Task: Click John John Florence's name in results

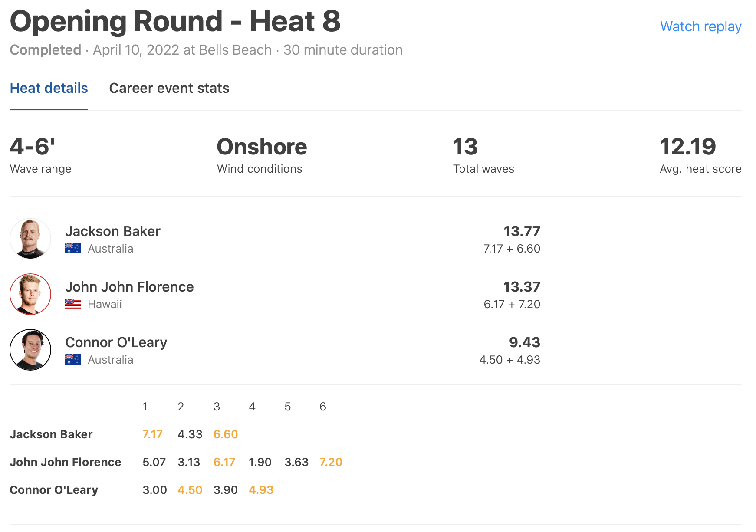Action: pos(129,287)
